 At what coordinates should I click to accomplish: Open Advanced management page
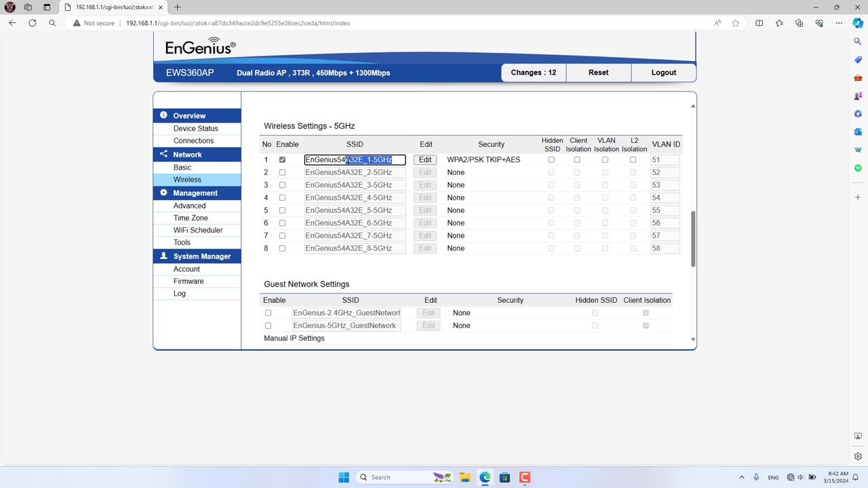(x=189, y=205)
